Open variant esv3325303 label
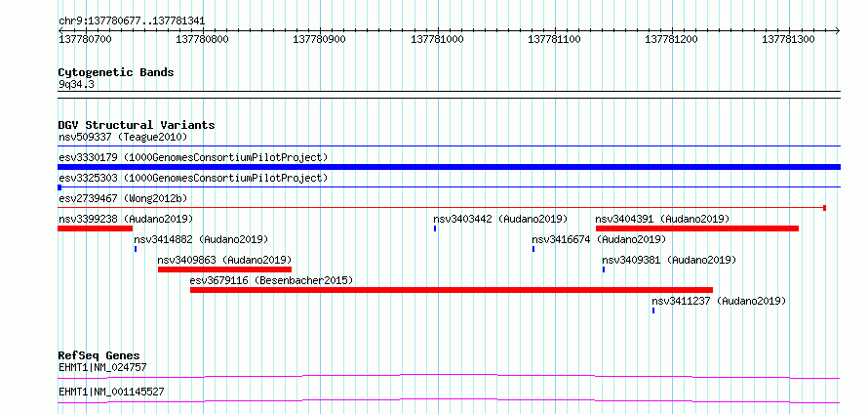This screenshot has height=414, width=868. coord(193,178)
